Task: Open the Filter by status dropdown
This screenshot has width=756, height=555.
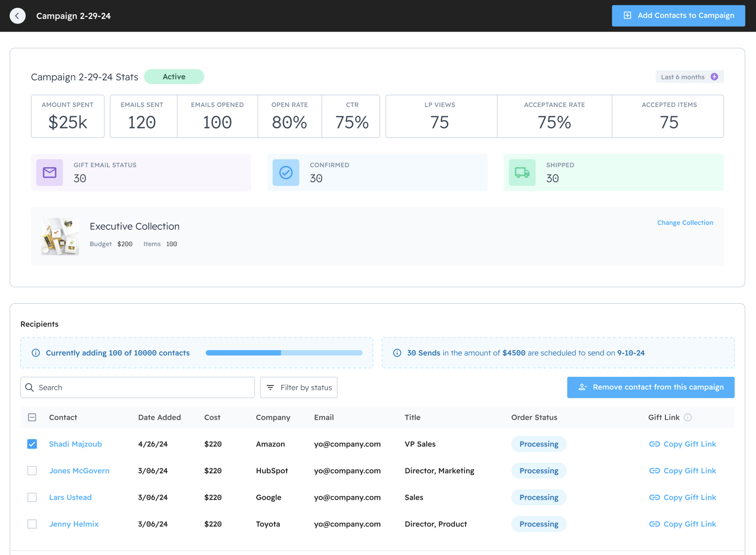Action: [299, 387]
